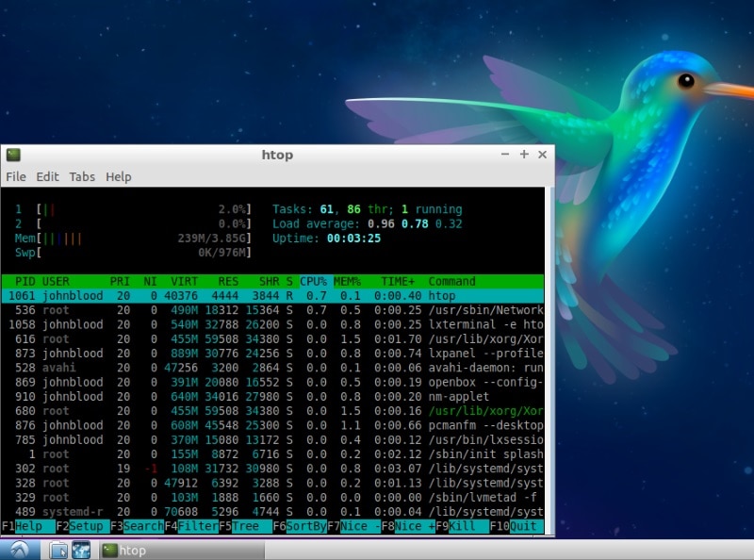Sort by the MEM% column header
The image size is (754, 560).
point(347,282)
